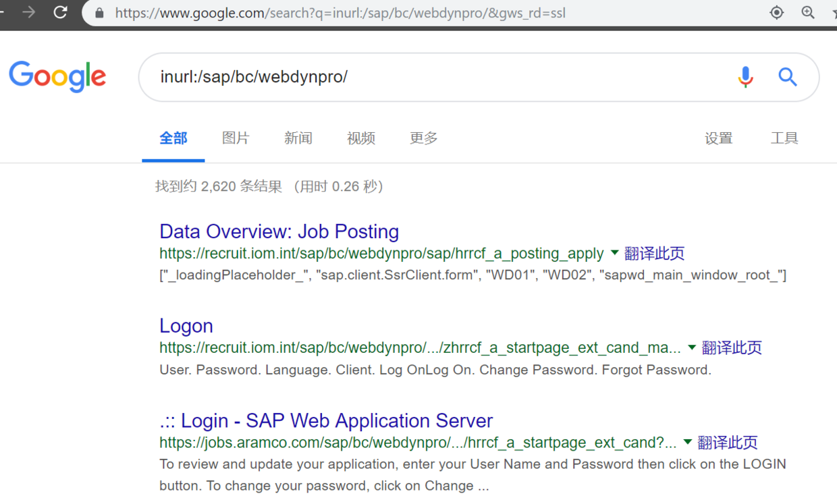The height and width of the screenshot is (504, 837).
Task: Open the Logon search result
Action: point(186,326)
